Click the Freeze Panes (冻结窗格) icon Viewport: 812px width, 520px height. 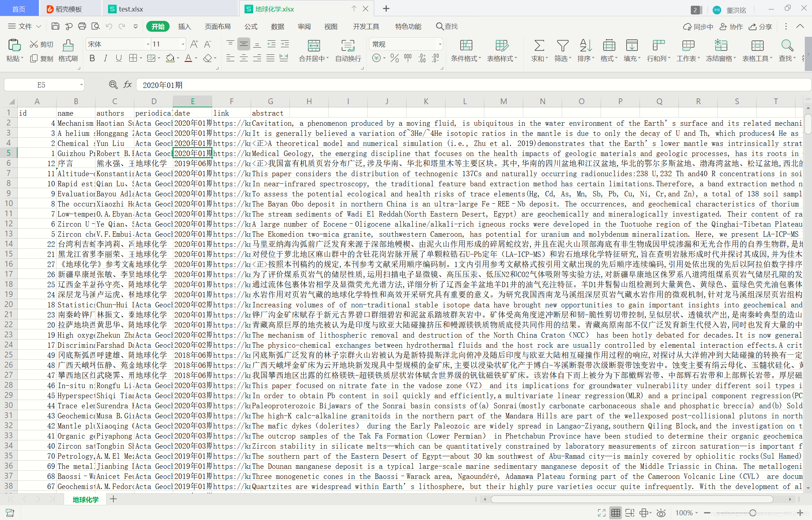point(721,46)
